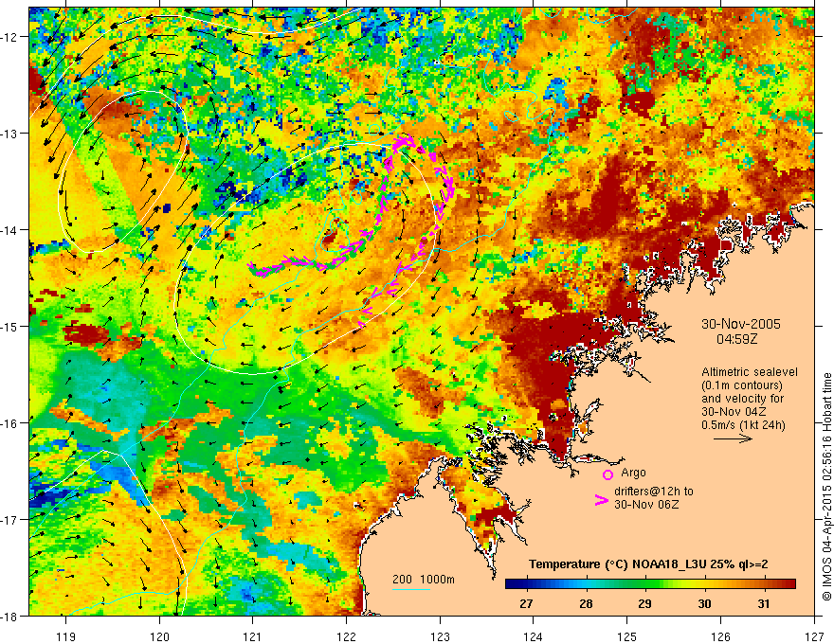Image resolution: width=834 pixels, height=644 pixels.
Task: Click the latitude axis label -16
Action: 11,423
